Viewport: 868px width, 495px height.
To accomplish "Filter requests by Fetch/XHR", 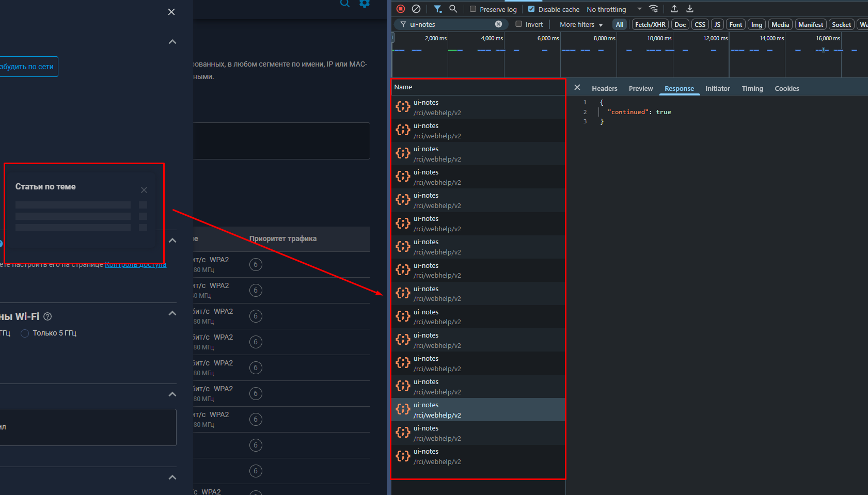I will [650, 24].
